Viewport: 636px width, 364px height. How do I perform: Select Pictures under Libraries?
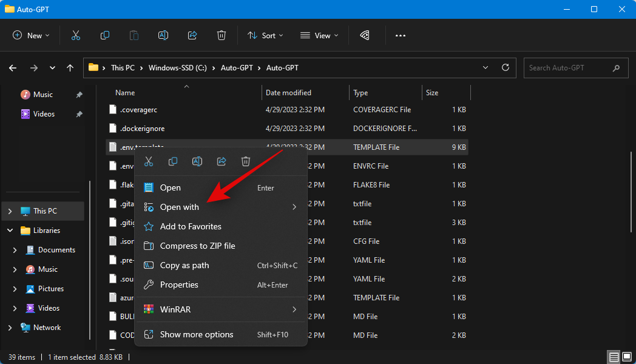(51, 289)
